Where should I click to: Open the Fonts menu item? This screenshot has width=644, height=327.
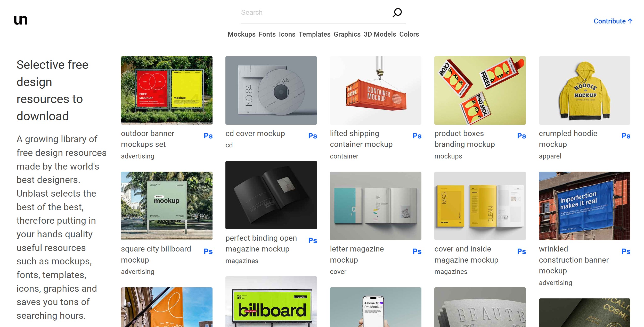[267, 34]
